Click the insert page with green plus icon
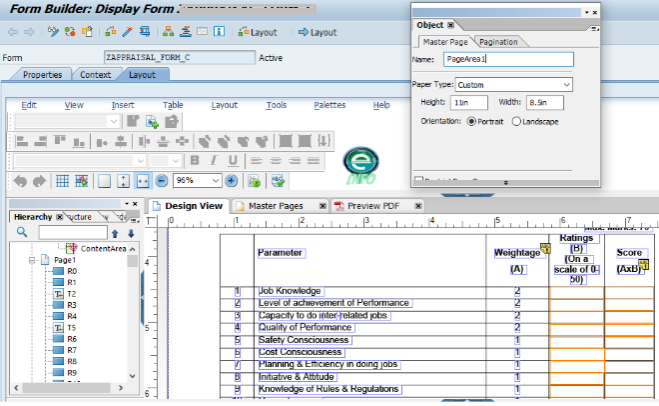Viewport: 659px width, 406px height. click(152, 121)
